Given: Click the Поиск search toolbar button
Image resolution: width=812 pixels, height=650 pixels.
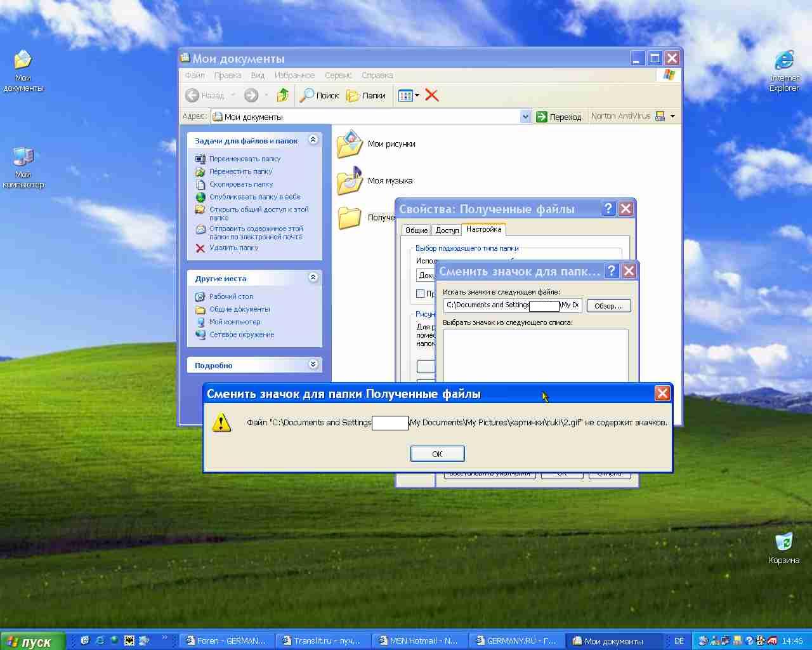Looking at the screenshot, I should coord(320,95).
